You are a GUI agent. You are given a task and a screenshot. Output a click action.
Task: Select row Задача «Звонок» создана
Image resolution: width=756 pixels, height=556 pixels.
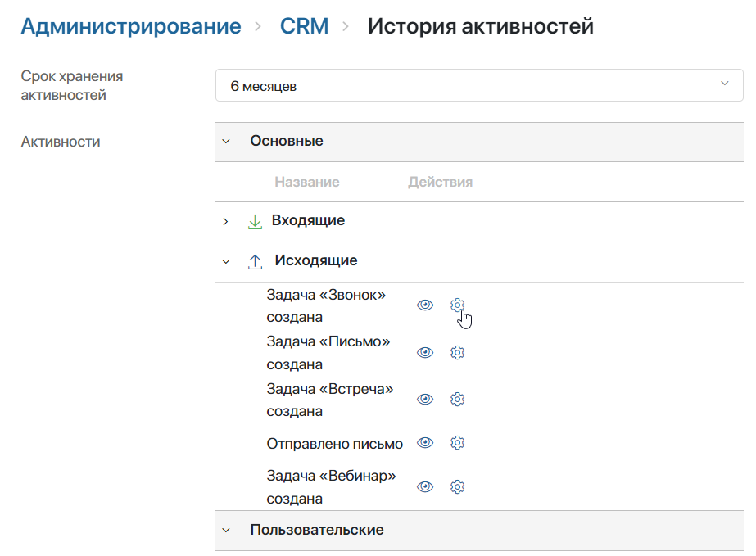326,305
